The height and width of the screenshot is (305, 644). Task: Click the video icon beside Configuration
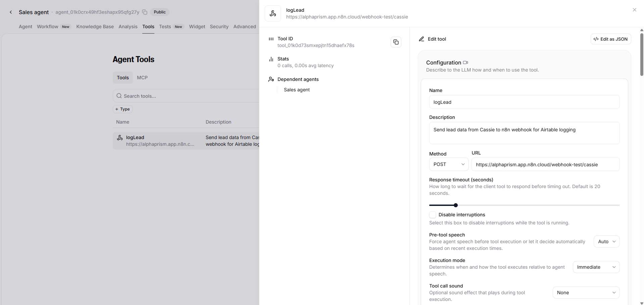pyautogui.click(x=465, y=62)
